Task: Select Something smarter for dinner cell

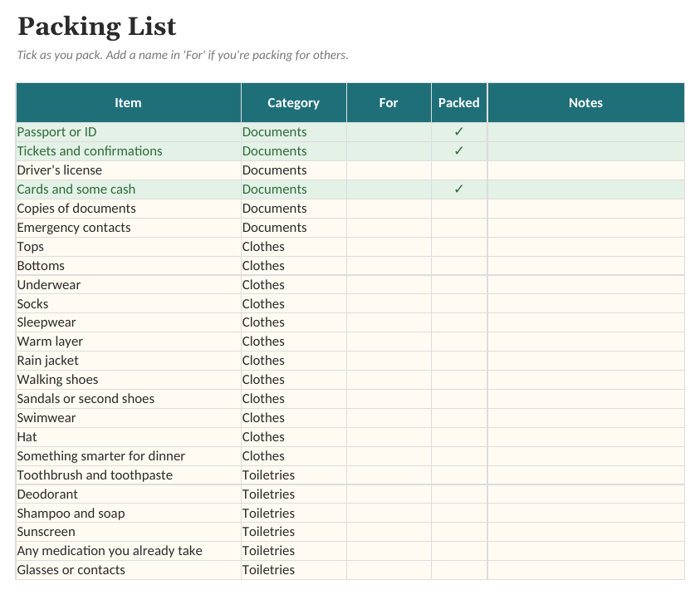Action: point(129,456)
